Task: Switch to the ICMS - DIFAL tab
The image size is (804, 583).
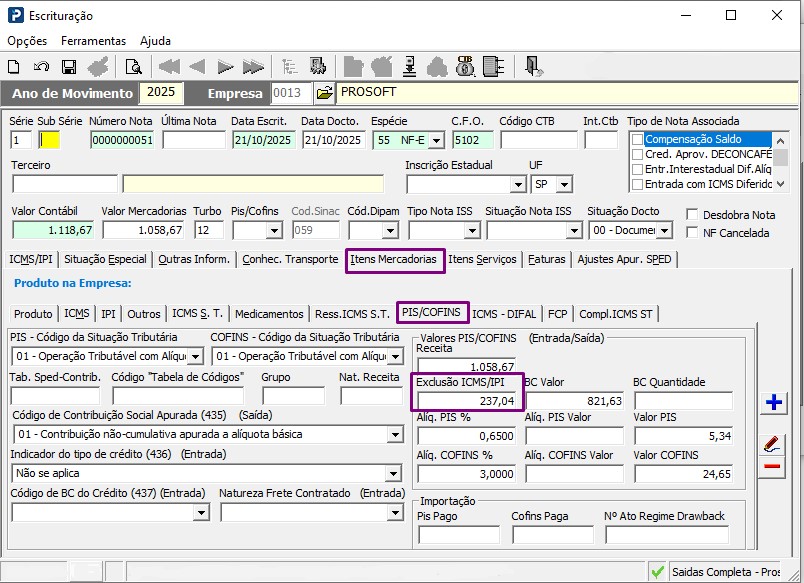Action: 505,314
